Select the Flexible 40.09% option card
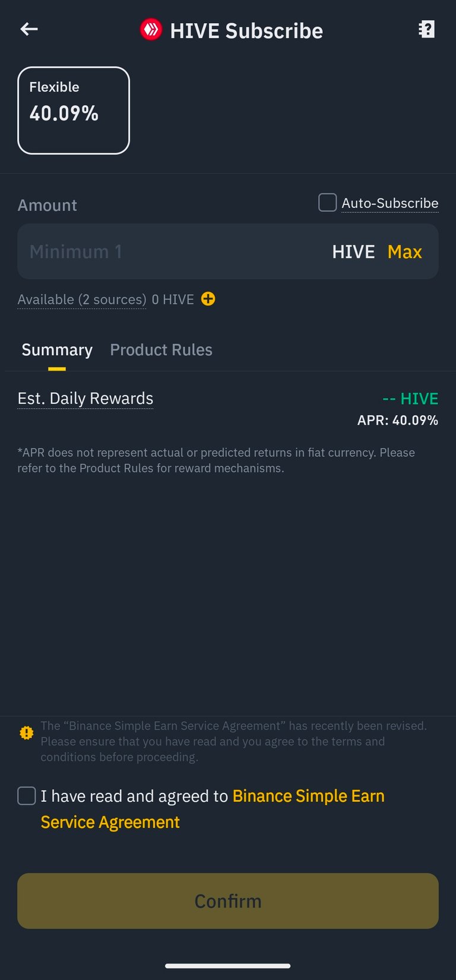 pyautogui.click(x=74, y=110)
